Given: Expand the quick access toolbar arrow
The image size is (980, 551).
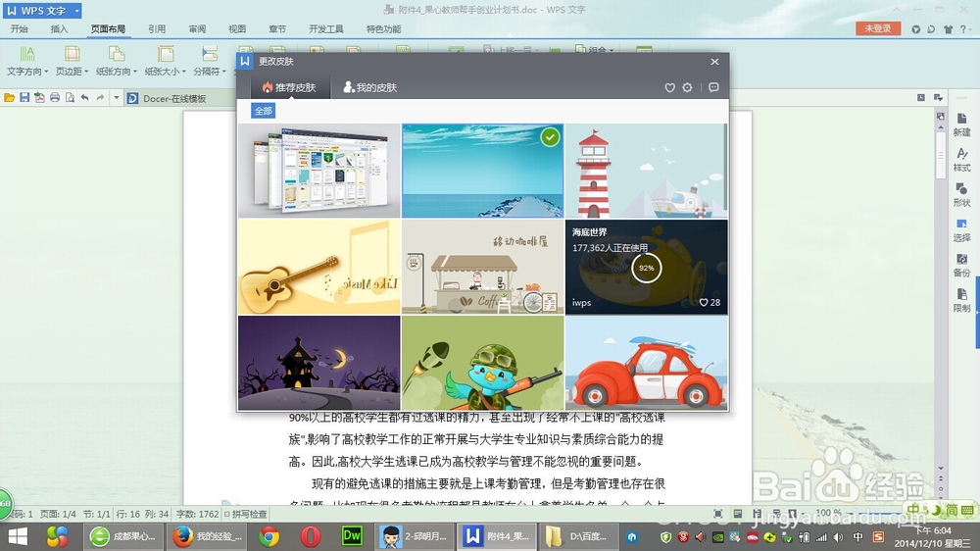Looking at the screenshot, I should [x=117, y=98].
